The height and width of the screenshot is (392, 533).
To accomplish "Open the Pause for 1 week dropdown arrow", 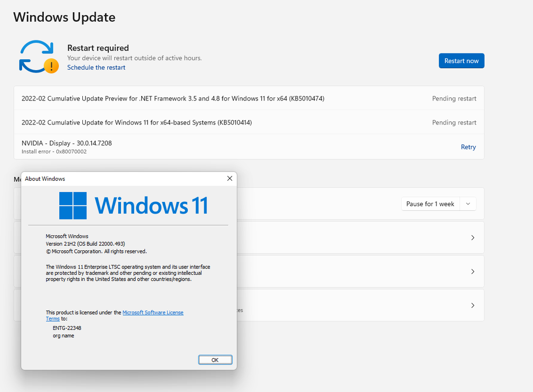I will coord(468,204).
